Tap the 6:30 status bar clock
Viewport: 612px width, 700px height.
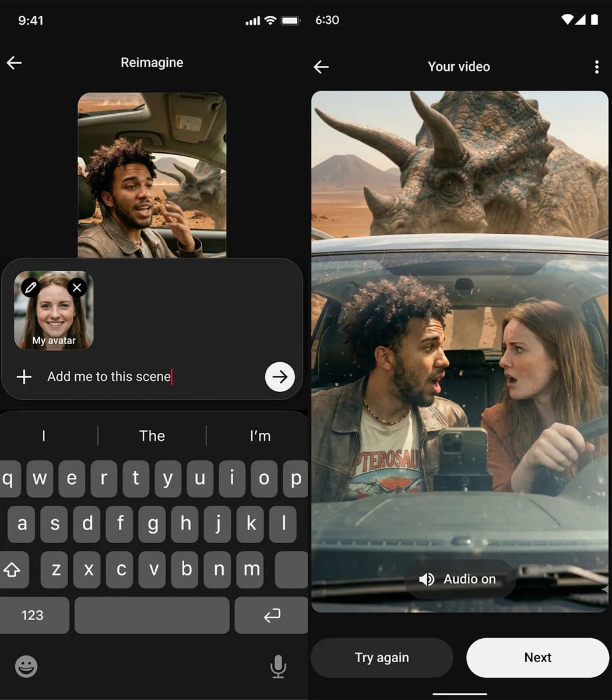coord(327,20)
